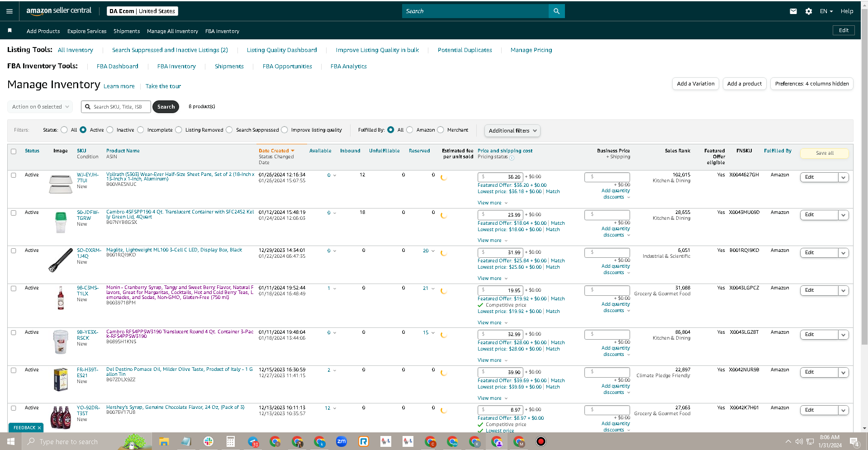Go to Shipments in the top menu
Image resolution: width=868 pixels, height=450 pixels.
pos(127,31)
